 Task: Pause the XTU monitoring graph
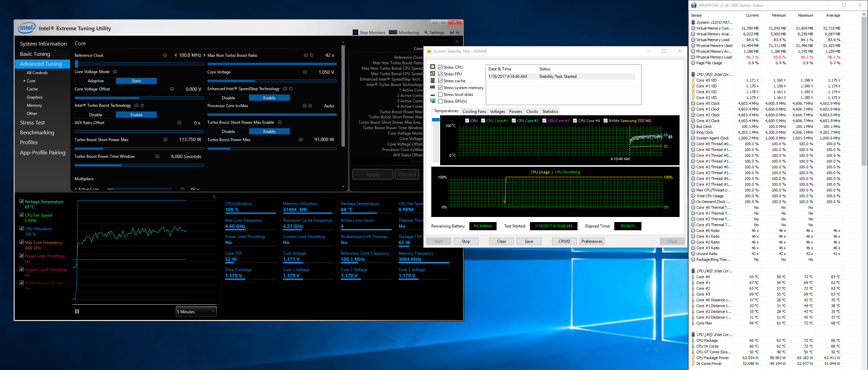[x=77, y=311]
